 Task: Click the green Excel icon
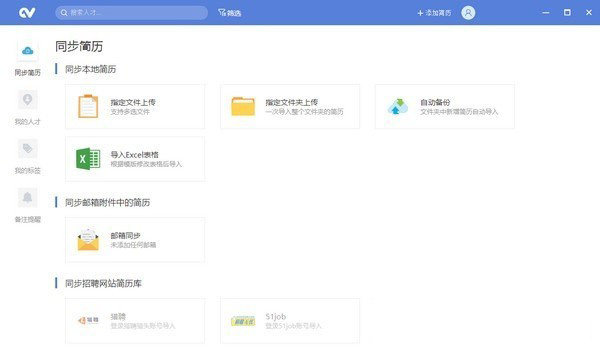[88, 159]
